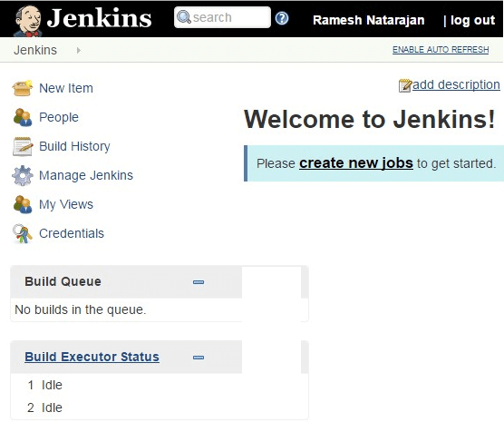Open the Build History menu link
This screenshot has height=422, width=504.
pos(74,146)
